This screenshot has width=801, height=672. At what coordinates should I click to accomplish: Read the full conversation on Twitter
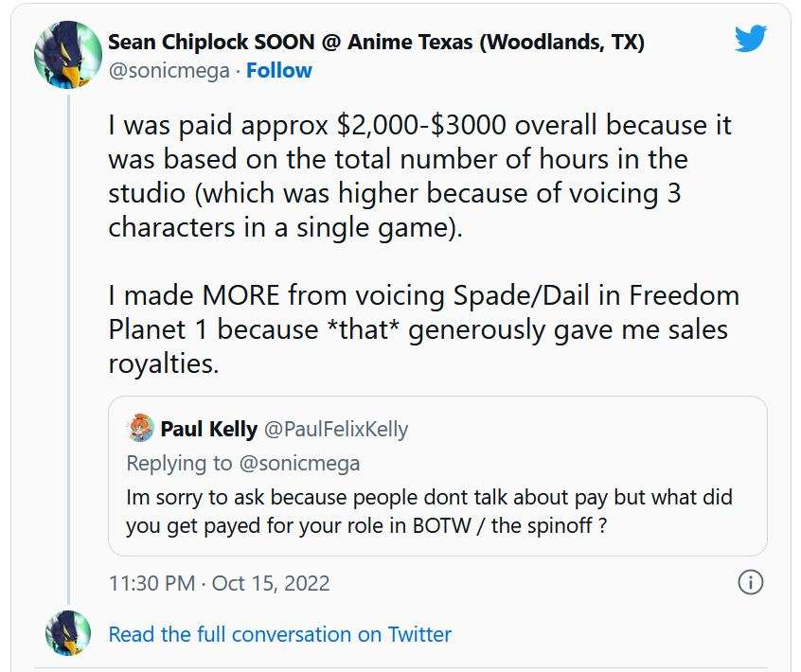coord(280,633)
